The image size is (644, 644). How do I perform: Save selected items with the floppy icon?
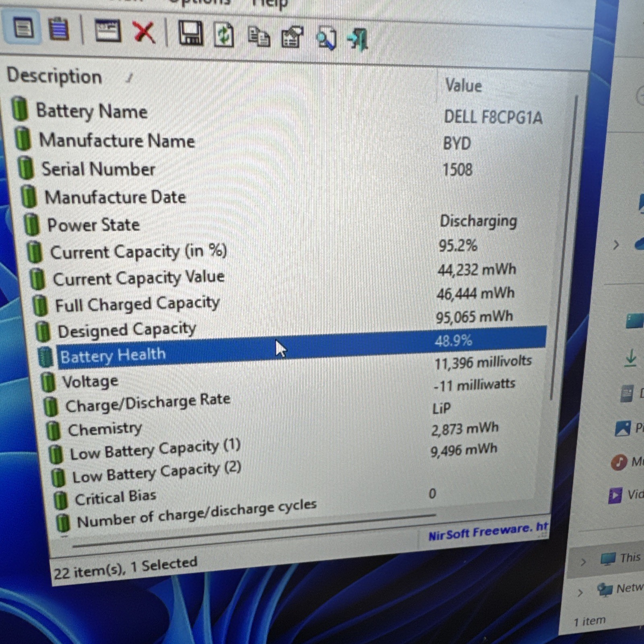coord(190,33)
